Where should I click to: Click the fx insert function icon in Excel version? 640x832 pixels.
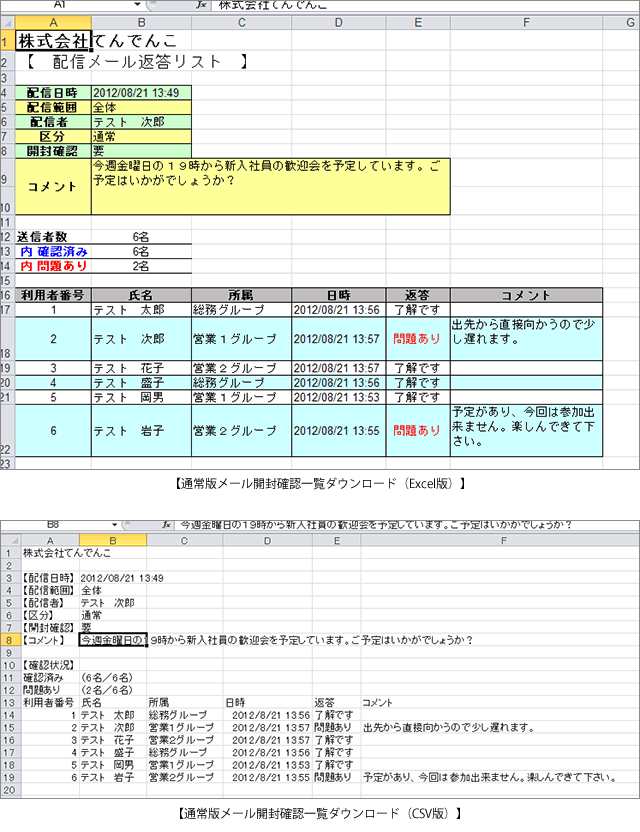click(201, 5)
